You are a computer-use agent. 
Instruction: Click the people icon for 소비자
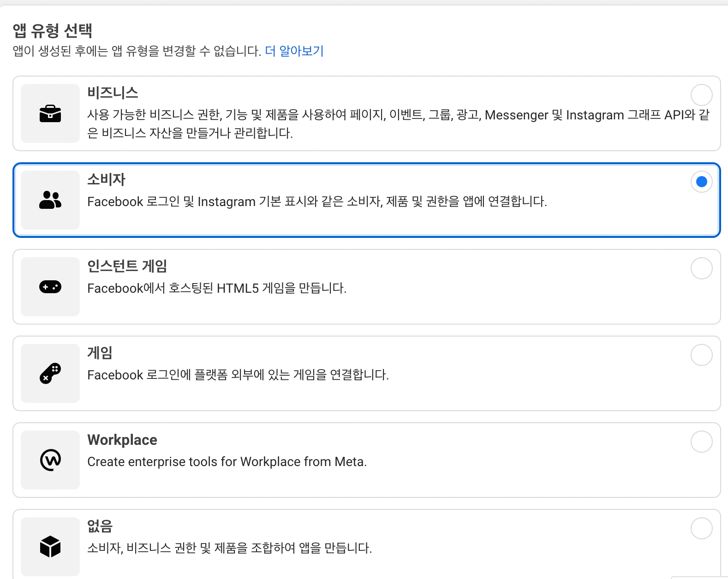(x=50, y=200)
